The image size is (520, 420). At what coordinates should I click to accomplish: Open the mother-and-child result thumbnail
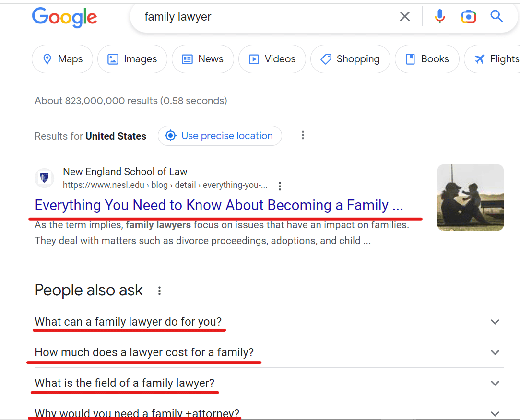click(x=470, y=197)
